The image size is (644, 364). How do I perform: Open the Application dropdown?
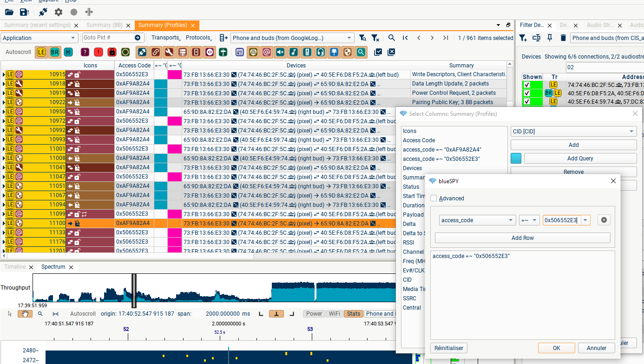39,38
